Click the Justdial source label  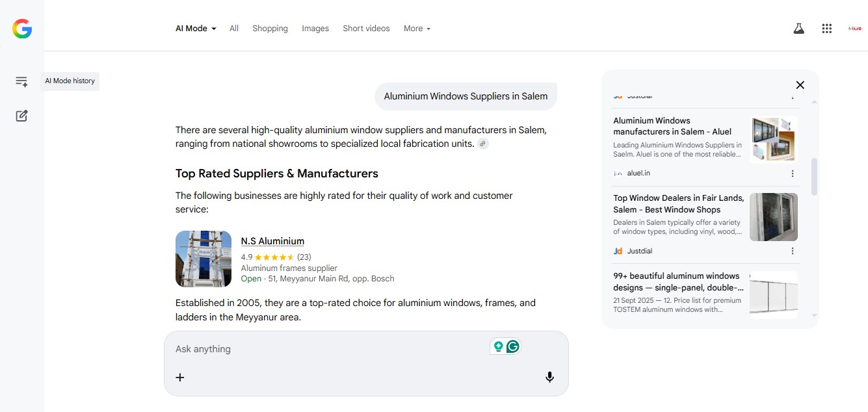pos(640,251)
